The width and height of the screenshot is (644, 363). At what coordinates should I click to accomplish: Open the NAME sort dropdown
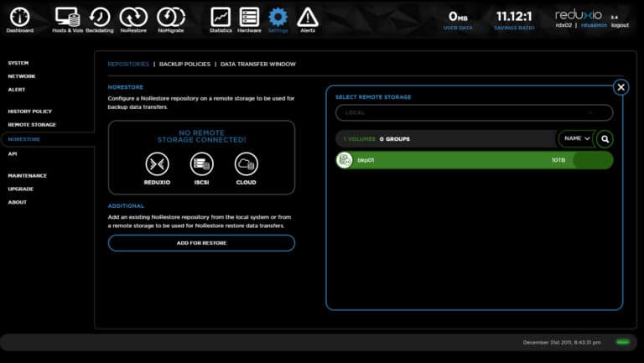coord(577,139)
